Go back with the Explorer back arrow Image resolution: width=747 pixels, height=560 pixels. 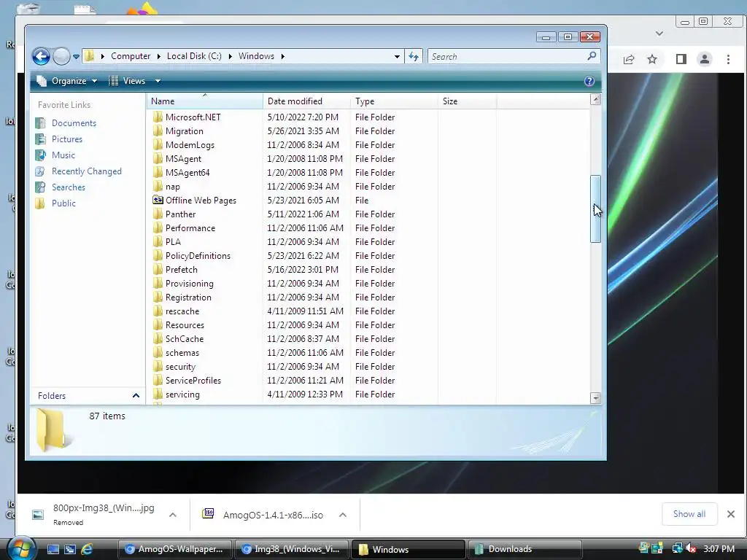[x=41, y=57]
